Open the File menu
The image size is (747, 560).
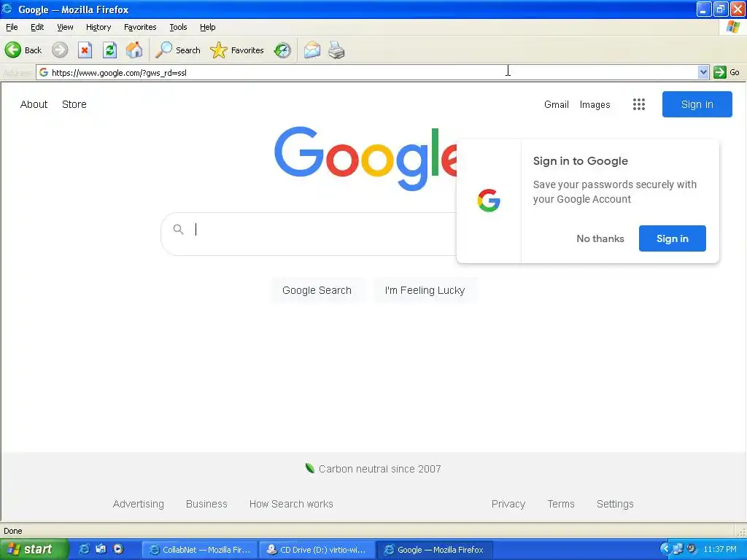[12, 27]
